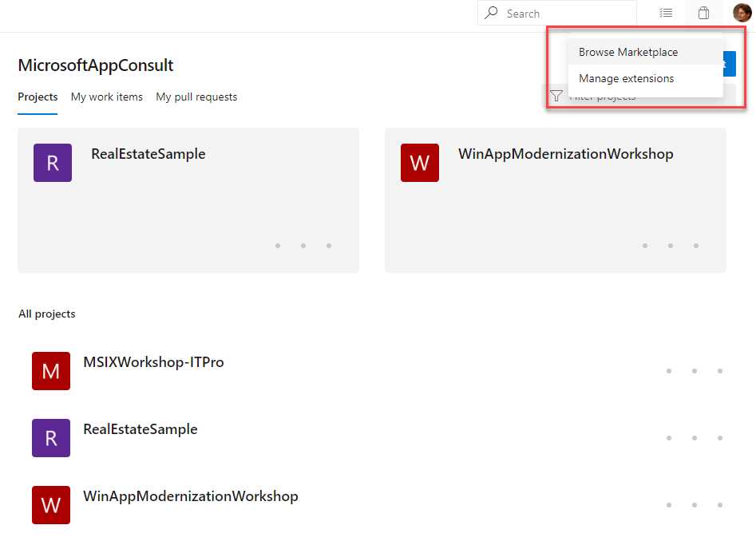
Task: Open the RealEstateSample project link
Action: [148, 153]
